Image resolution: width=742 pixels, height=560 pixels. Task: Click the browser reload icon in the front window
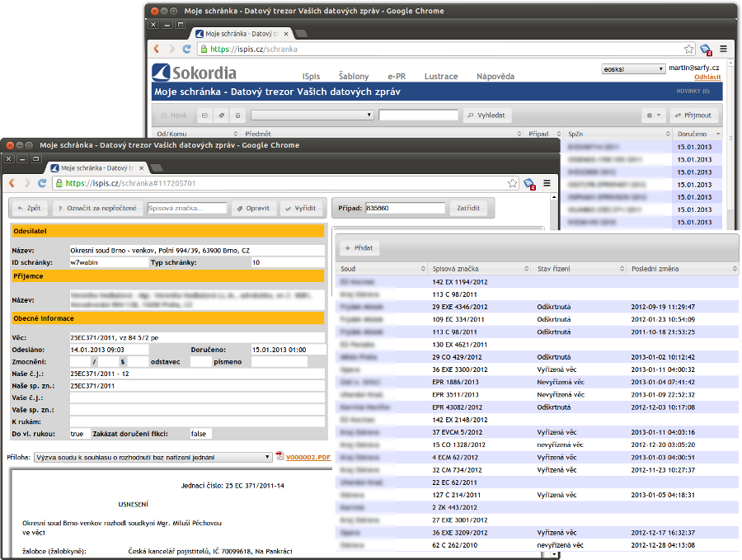coord(43,184)
